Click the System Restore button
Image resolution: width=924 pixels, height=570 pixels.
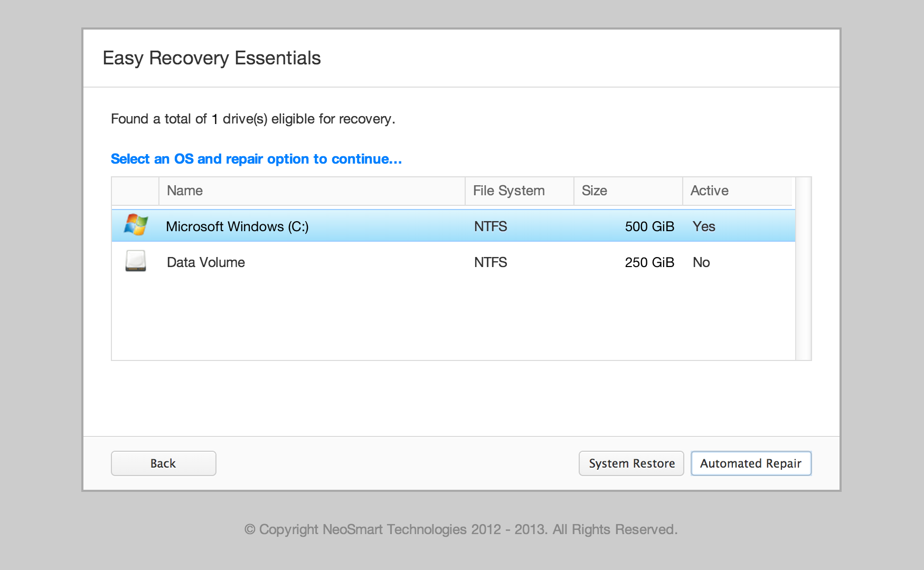coord(631,463)
